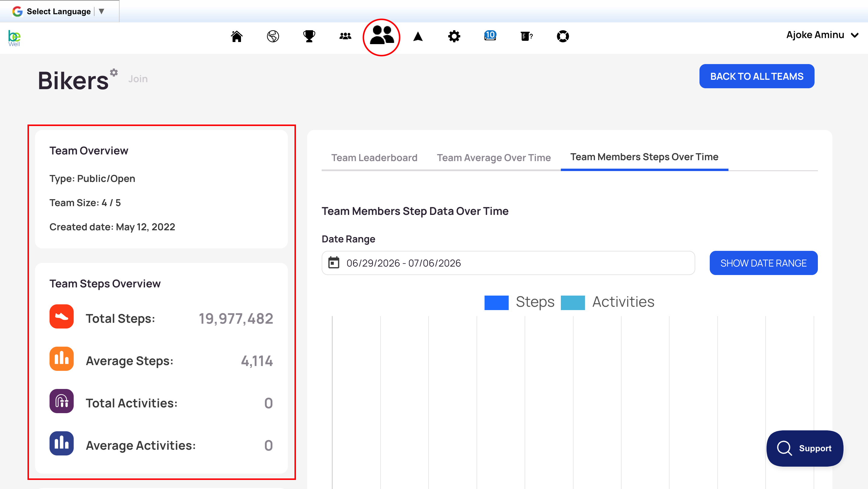
Task: Click the Team Steps Overview heading
Action: click(105, 283)
